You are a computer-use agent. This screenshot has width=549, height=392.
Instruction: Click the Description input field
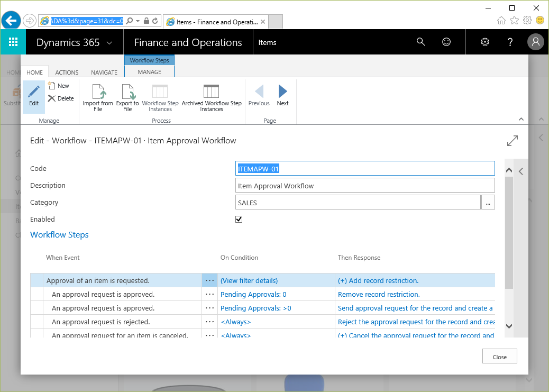click(365, 185)
